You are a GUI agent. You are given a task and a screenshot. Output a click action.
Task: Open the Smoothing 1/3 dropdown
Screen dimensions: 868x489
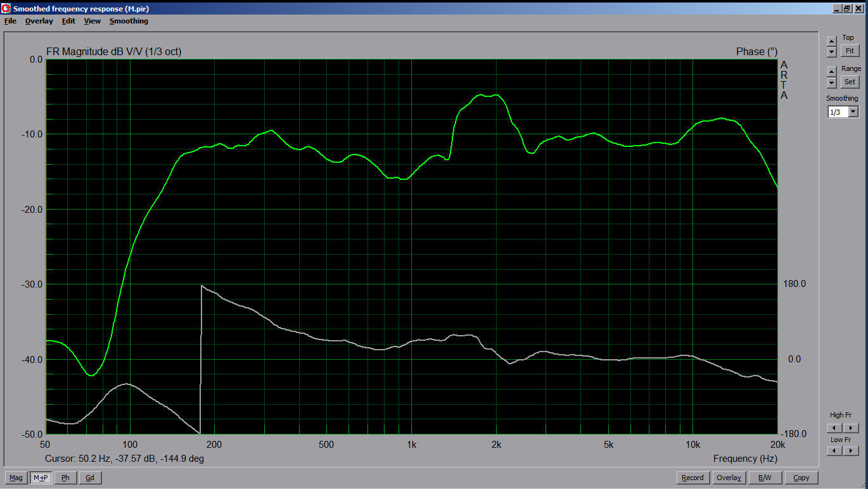click(x=853, y=112)
